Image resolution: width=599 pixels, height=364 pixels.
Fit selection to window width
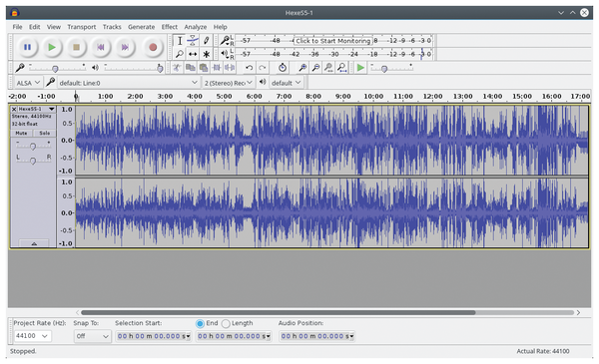(328, 68)
